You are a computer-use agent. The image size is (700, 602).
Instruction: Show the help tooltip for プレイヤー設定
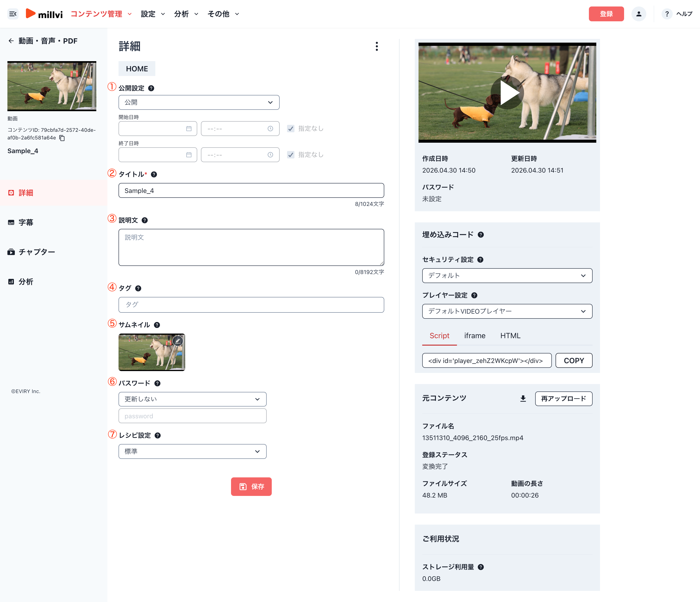coord(474,295)
